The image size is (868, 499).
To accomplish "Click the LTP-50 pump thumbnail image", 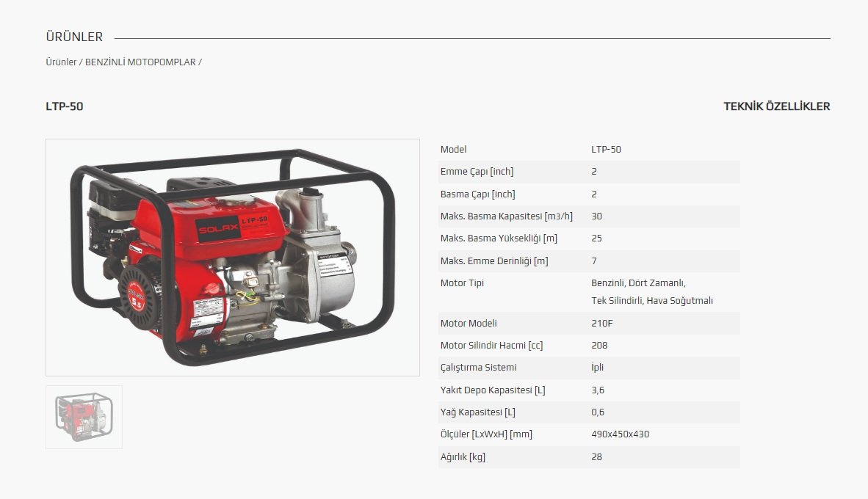I will (84, 417).
